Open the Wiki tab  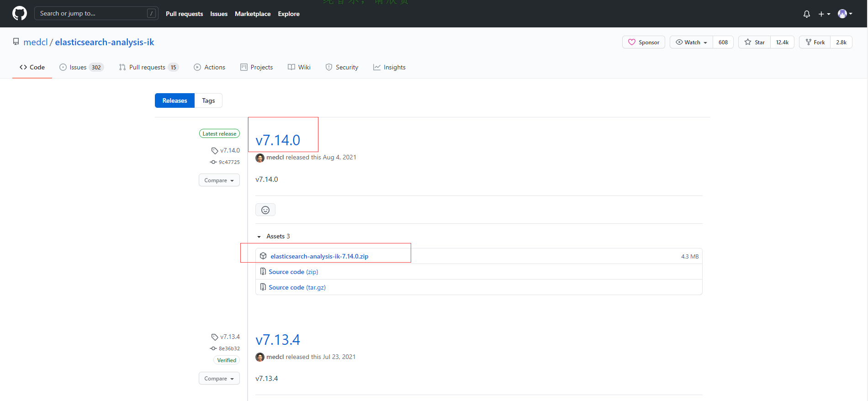299,67
